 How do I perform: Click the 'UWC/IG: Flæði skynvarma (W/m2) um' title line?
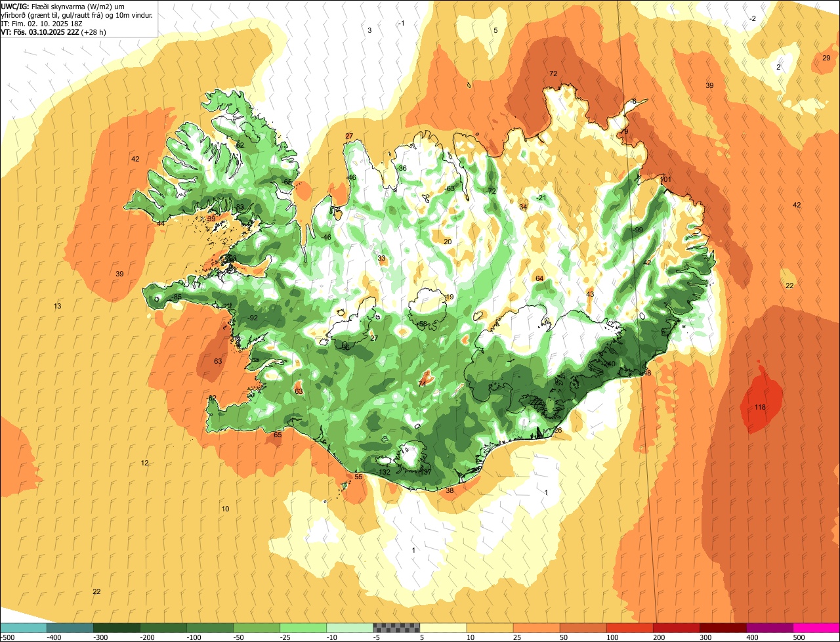62,6
